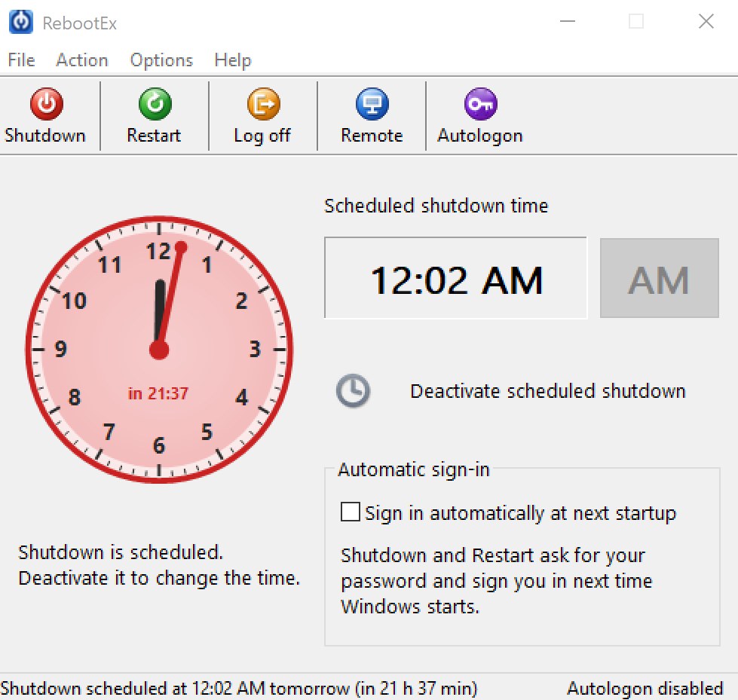Click status bar 'Shutdown scheduled at 12:02 AM tomorrow'
This screenshot has width=738, height=700.
(239, 688)
